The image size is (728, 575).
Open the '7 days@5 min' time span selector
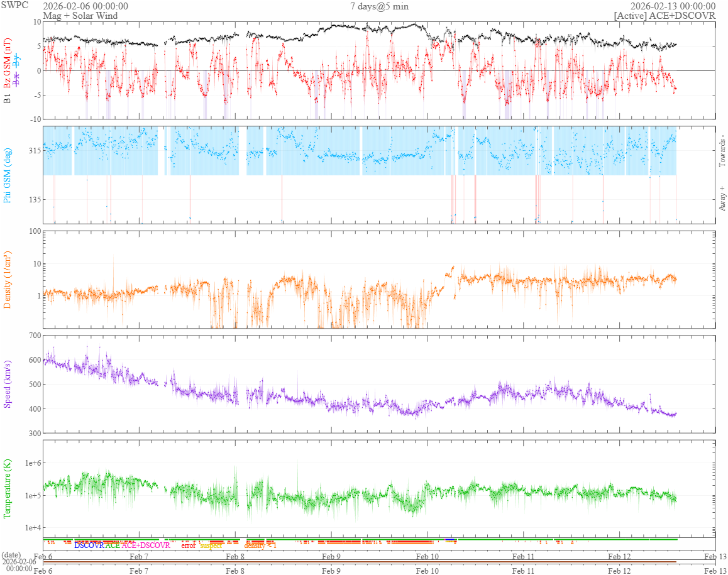click(x=379, y=6)
